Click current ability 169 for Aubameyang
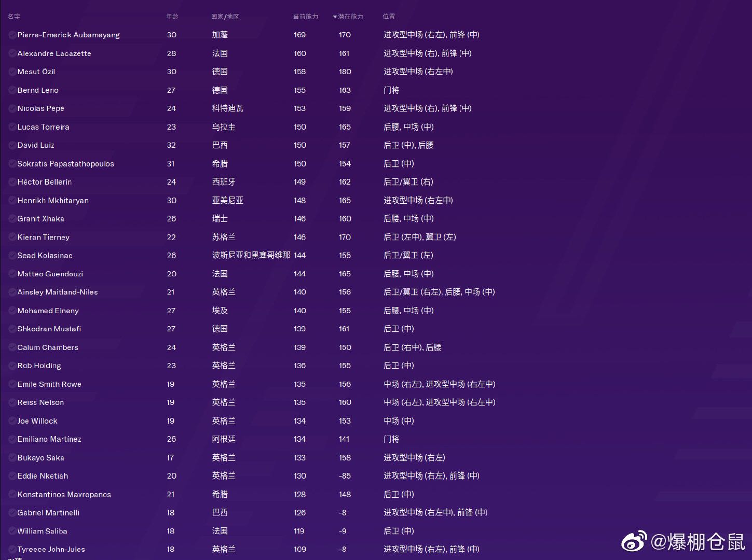 coord(299,35)
